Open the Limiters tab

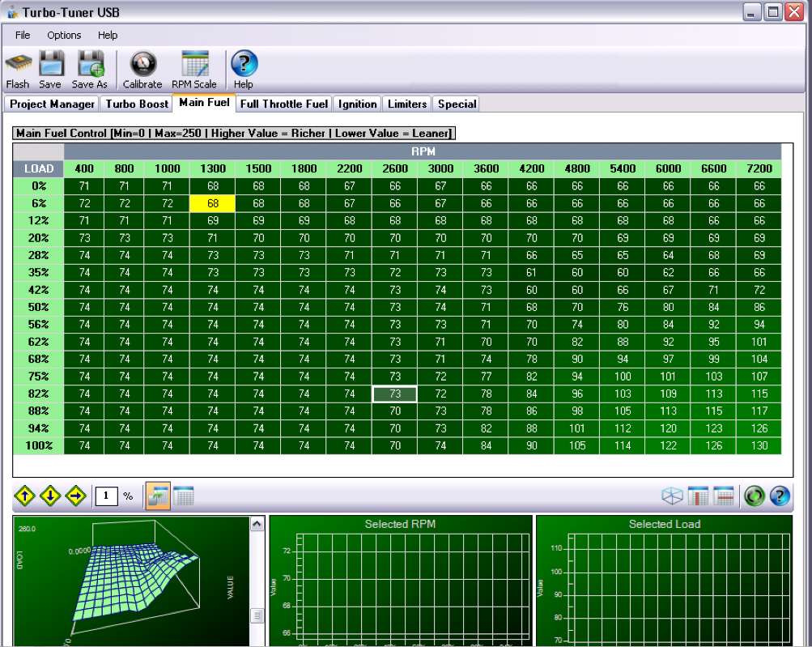[407, 104]
